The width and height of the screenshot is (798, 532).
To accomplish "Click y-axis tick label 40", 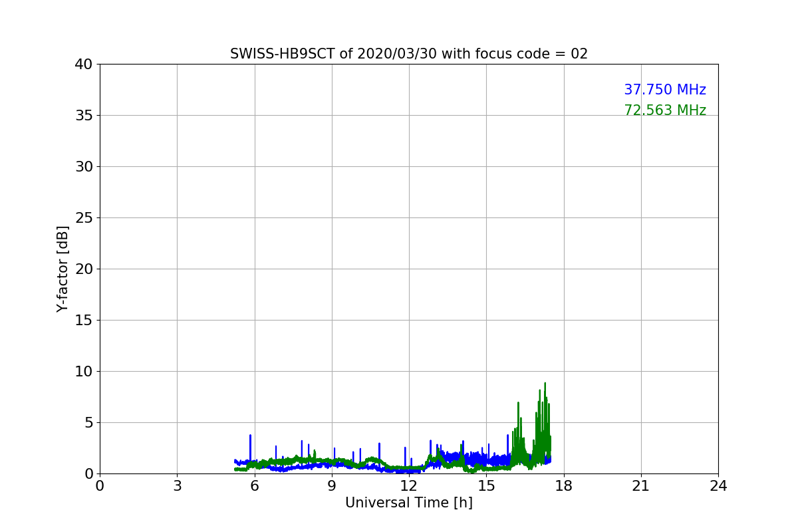I will tap(84, 65).
